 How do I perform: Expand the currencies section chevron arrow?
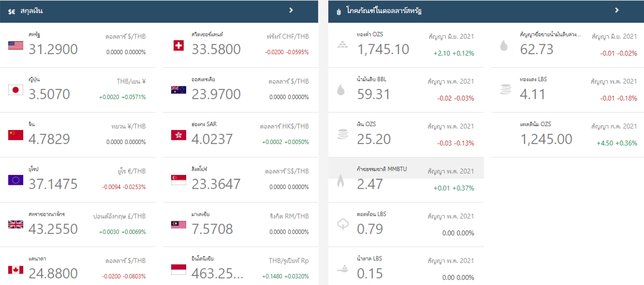tap(291, 10)
